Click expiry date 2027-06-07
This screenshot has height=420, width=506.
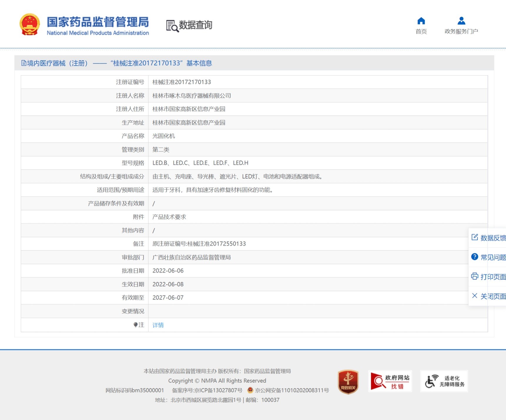168,298
